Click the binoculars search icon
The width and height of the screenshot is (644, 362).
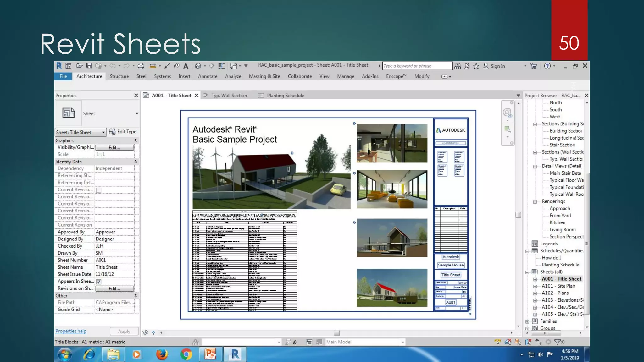click(458, 66)
